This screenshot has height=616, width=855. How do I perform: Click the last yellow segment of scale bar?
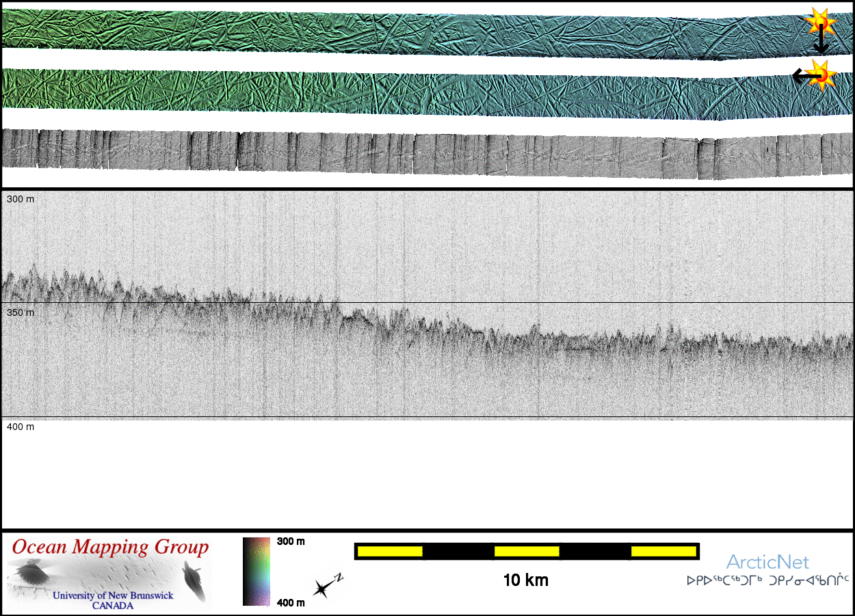(x=662, y=551)
